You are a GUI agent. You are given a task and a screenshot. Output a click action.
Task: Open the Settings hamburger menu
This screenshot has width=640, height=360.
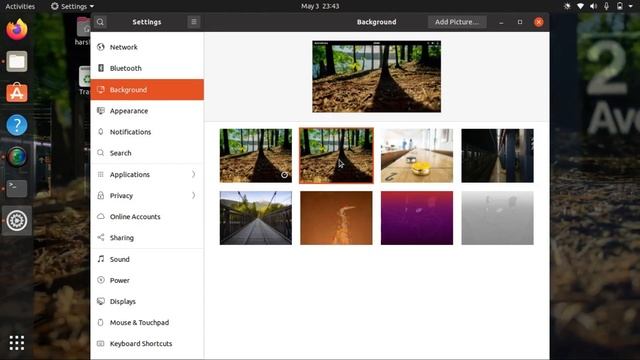point(194,22)
